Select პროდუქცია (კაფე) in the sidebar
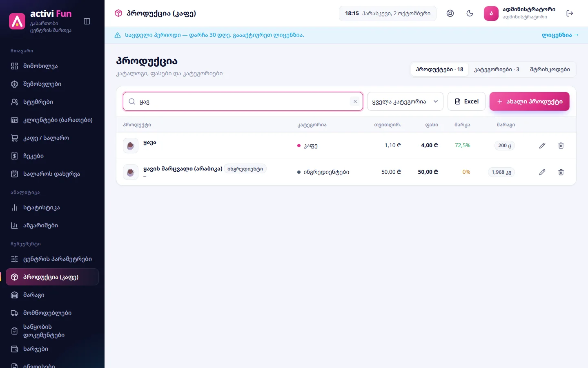Viewport: 588px width, 368px height. tap(52, 277)
